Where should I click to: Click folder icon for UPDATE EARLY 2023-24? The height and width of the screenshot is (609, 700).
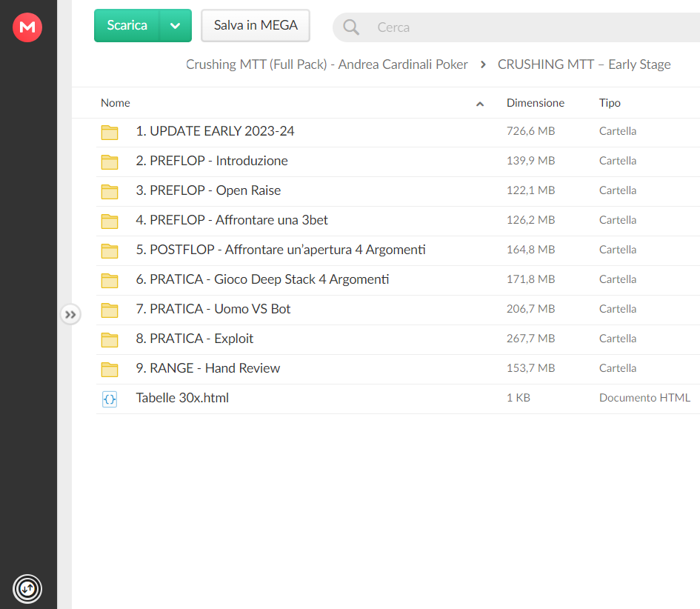(110, 132)
